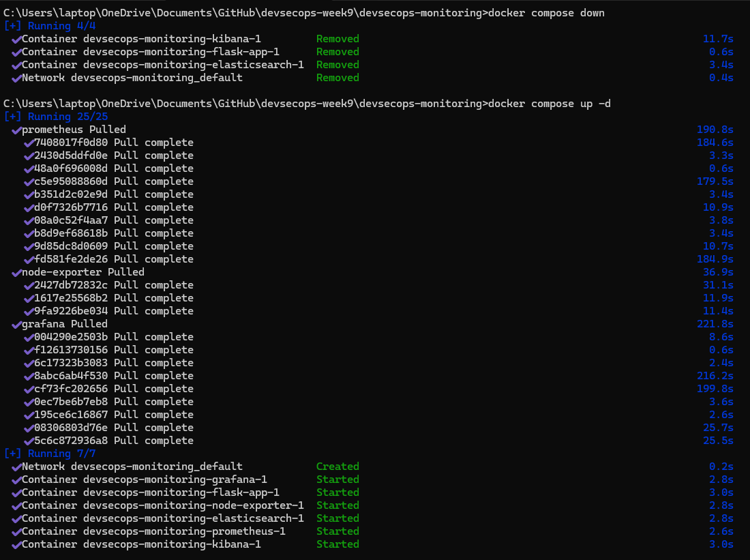
Task: Click Removed status for flask-app-1 container
Action: 337,52
